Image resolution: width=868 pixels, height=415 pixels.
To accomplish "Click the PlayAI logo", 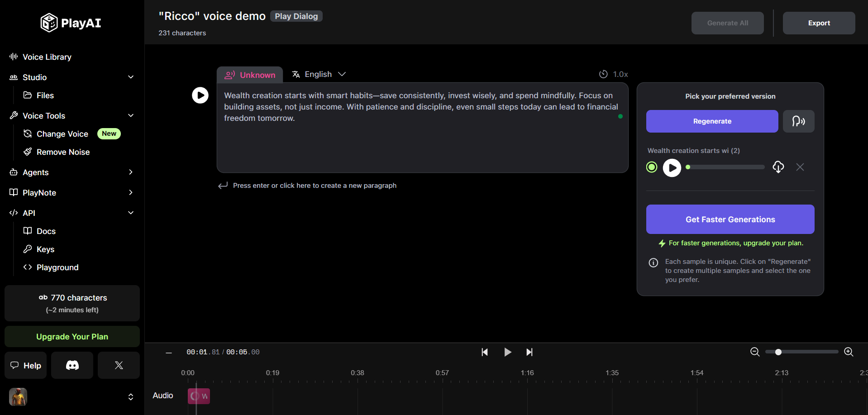I will (x=71, y=23).
